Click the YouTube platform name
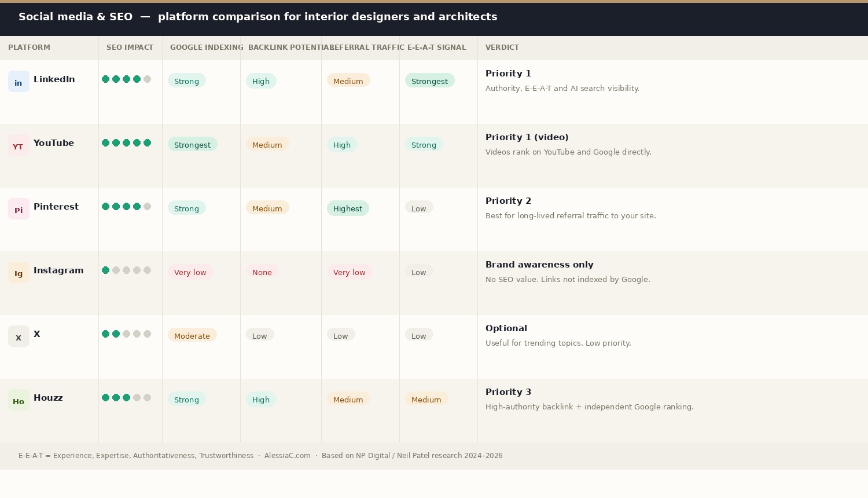868x498 pixels. pos(54,143)
